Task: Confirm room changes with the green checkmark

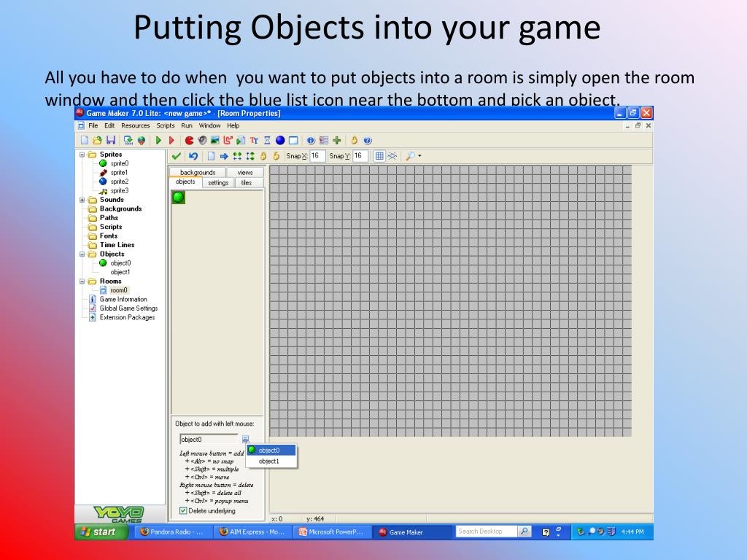Action: (177, 156)
